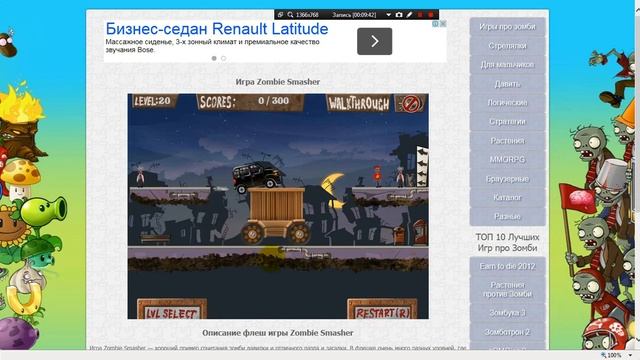Open the Бизнес-седан Renault Latitude ad headline

click(x=217, y=29)
